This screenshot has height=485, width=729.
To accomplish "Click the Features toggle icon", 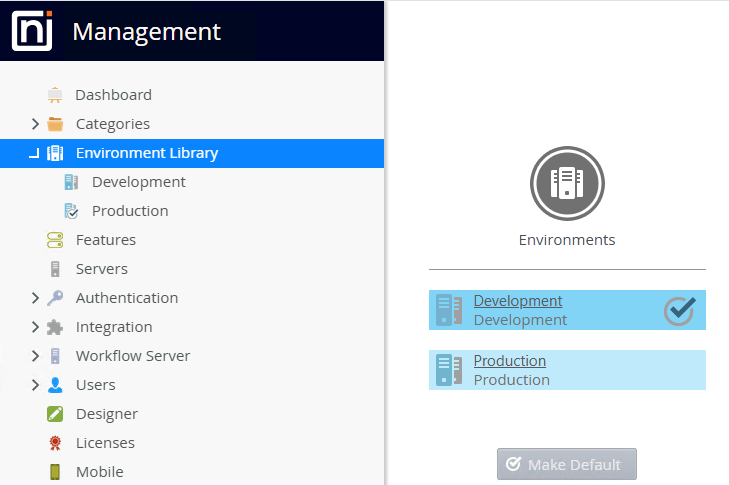I will [x=56, y=240].
